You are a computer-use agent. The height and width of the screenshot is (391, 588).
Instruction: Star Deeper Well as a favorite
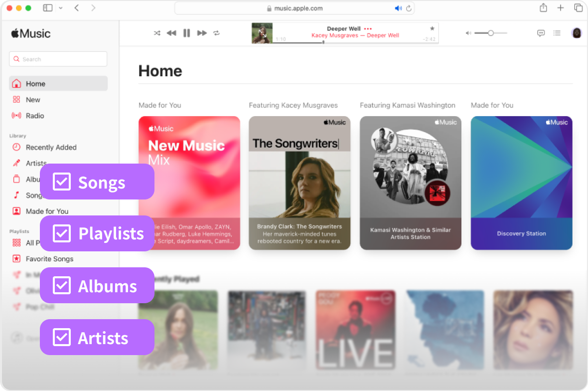coord(432,28)
